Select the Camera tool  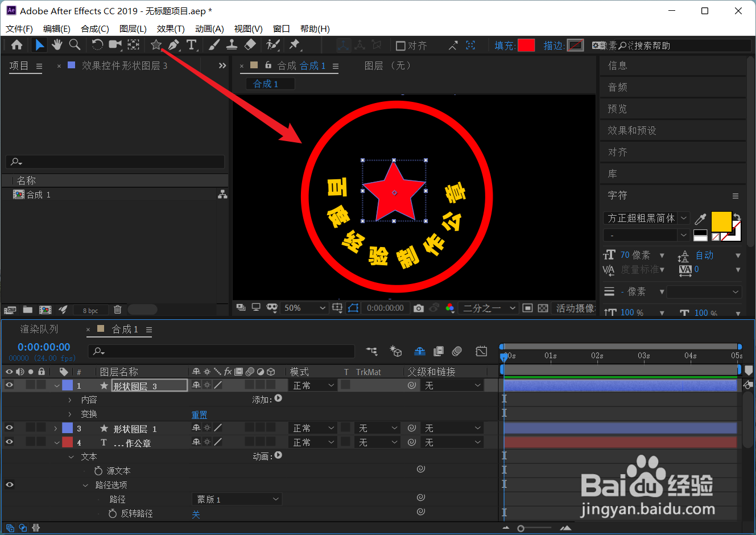[x=115, y=45]
